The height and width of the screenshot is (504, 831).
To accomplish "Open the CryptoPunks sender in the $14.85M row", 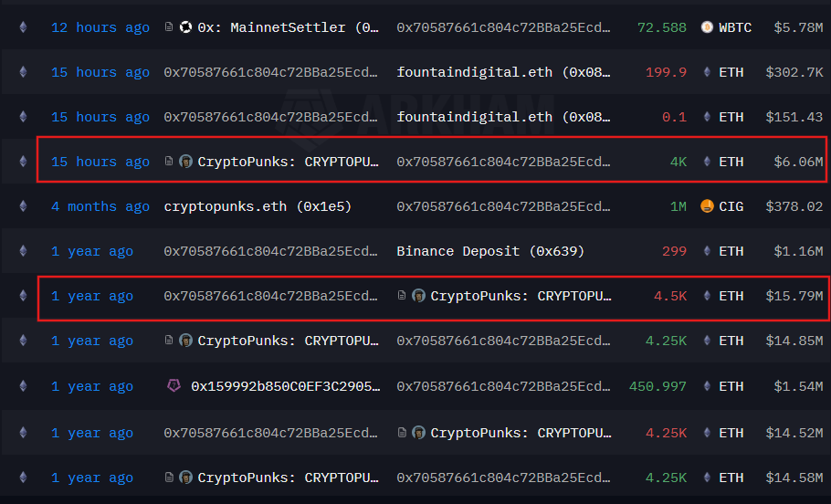I will [289, 341].
